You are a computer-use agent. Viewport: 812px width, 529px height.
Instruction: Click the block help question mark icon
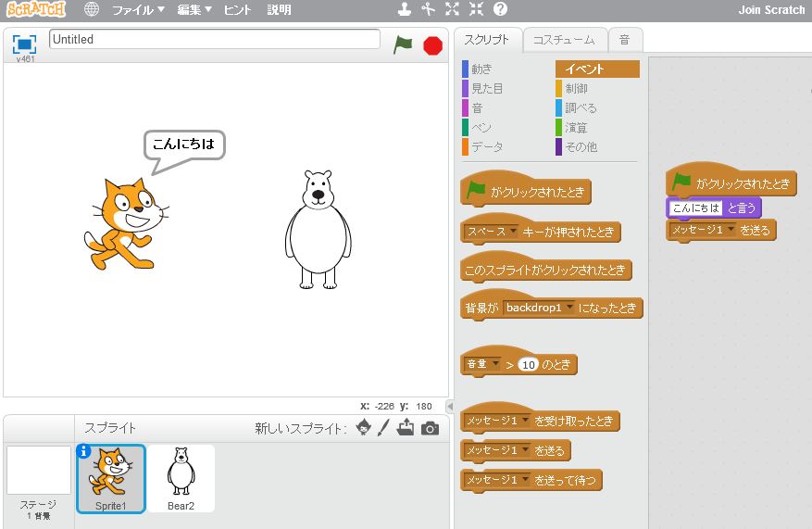pos(500,10)
